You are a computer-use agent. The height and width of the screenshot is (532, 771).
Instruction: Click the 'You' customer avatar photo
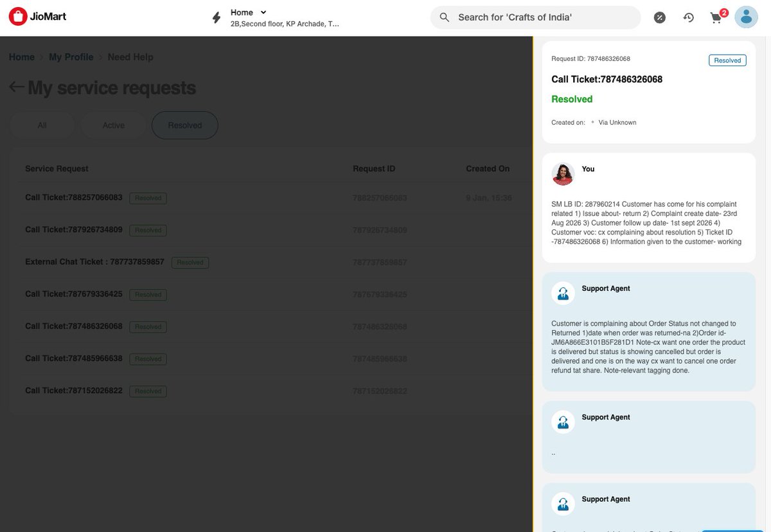click(x=563, y=174)
